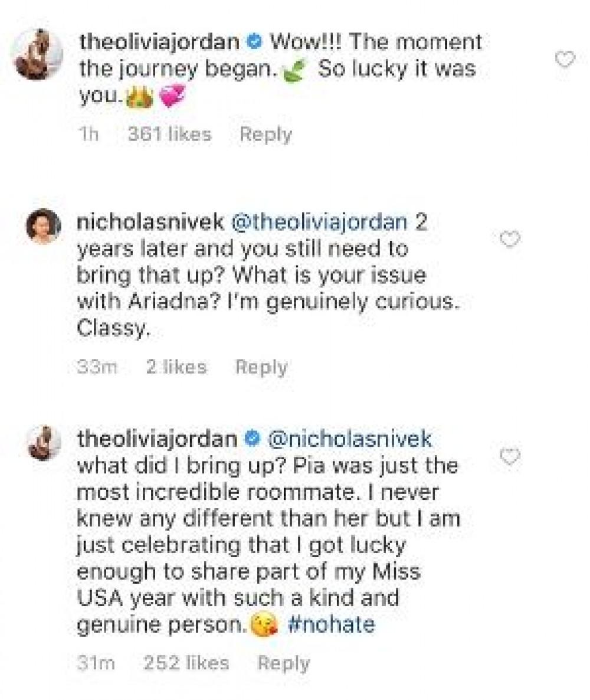Image resolution: width=590 pixels, height=700 pixels.
Task: Reply to nicholasnivek's "Classy" comment
Action: click(x=261, y=367)
